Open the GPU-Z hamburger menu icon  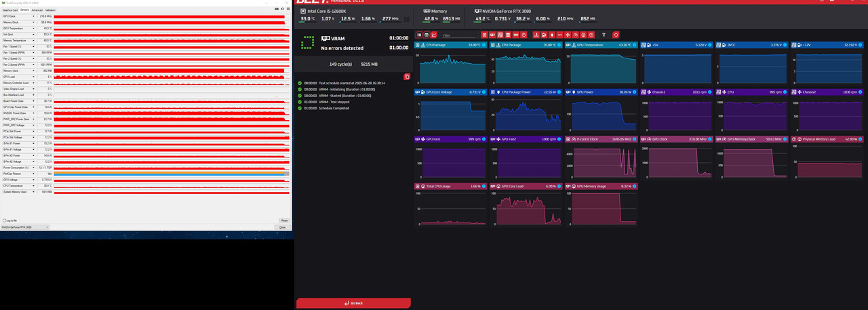288,9
